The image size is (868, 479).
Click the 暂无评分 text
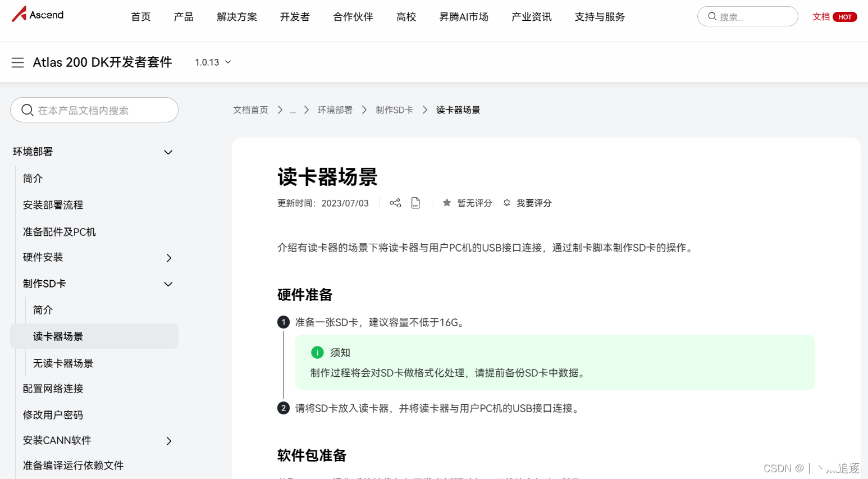(474, 203)
